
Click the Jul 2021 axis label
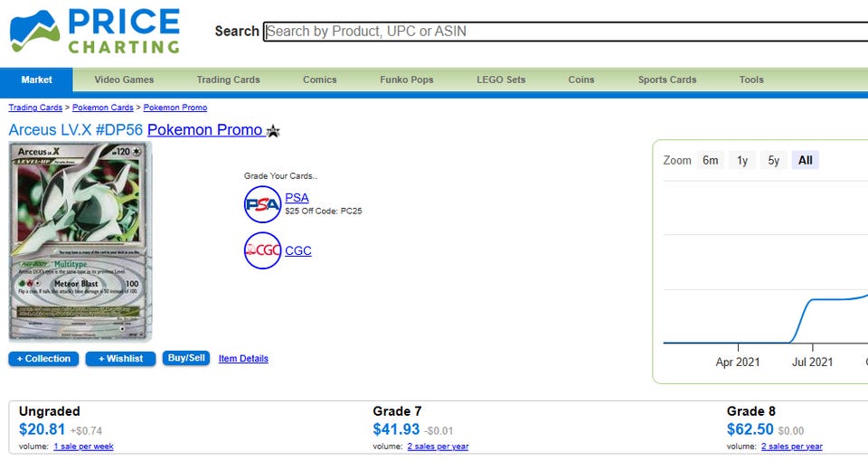[x=812, y=362]
